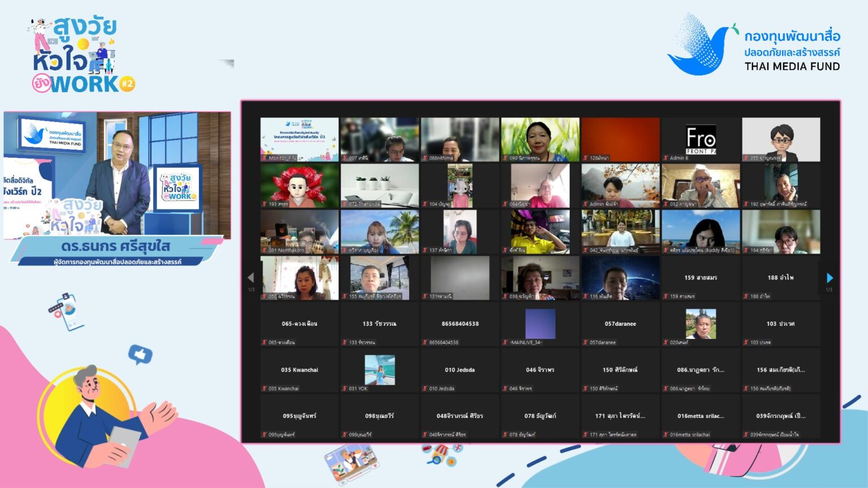Select the profile photo tile of participant 020
The width and height of the screenshot is (868, 488).
pos(701,324)
